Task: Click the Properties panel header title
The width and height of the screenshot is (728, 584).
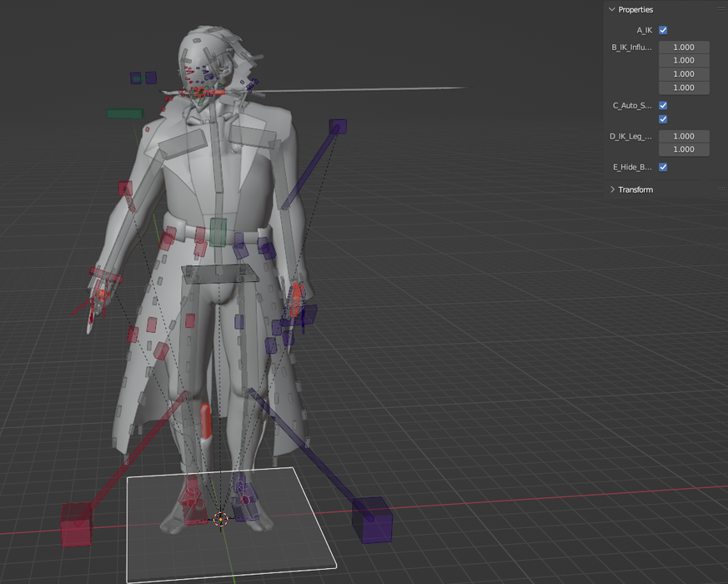Action: 635,10
